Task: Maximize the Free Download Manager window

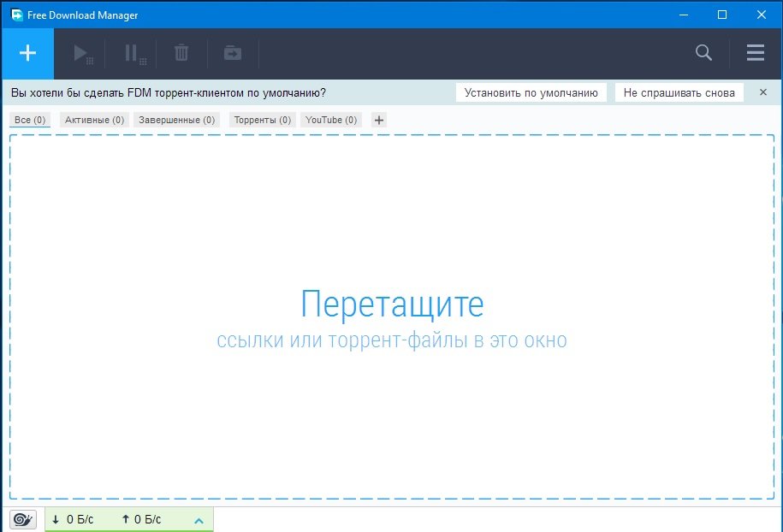Action: 722,15
